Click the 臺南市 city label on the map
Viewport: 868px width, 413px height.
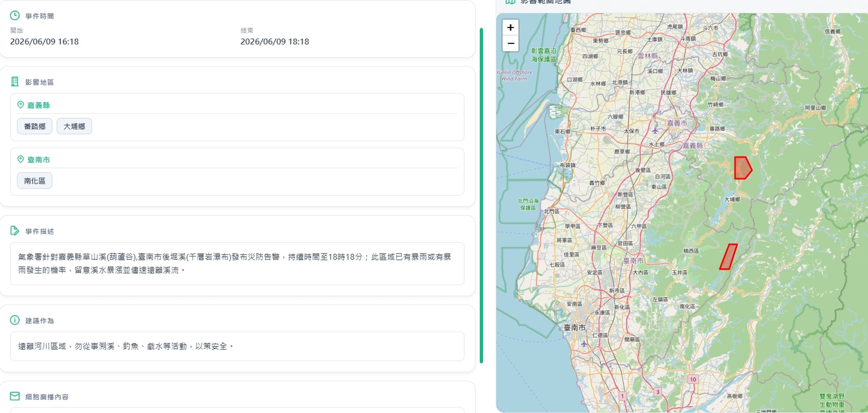[574, 328]
